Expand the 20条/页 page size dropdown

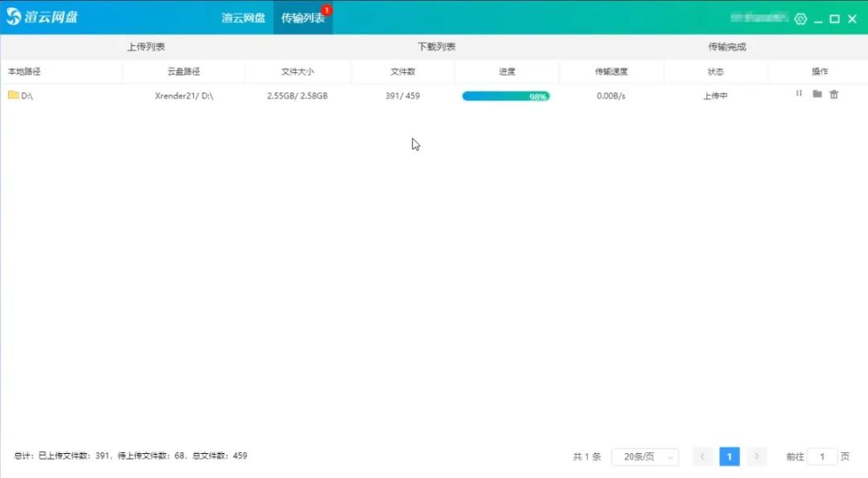(x=645, y=456)
